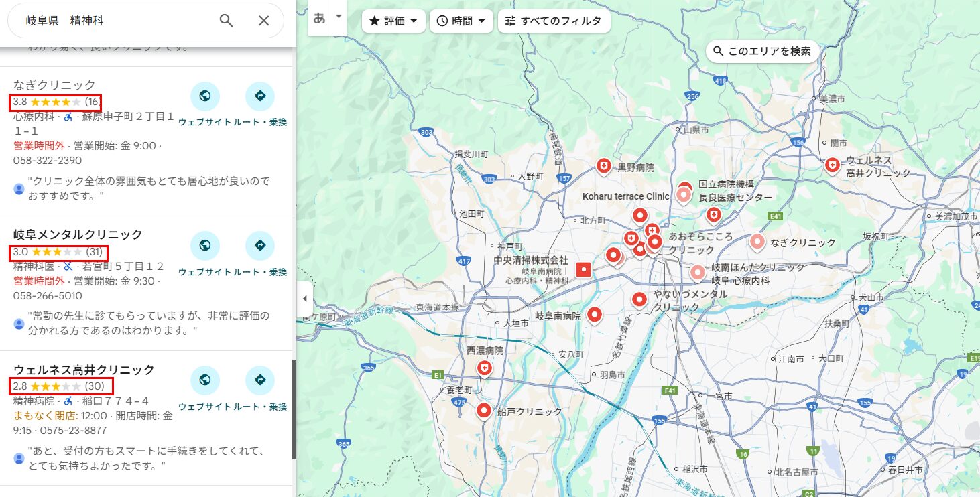Image resolution: width=980 pixels, height=497 pixels.
Task: Select the 黒野病院 map pin
Action: click(604, 166)
